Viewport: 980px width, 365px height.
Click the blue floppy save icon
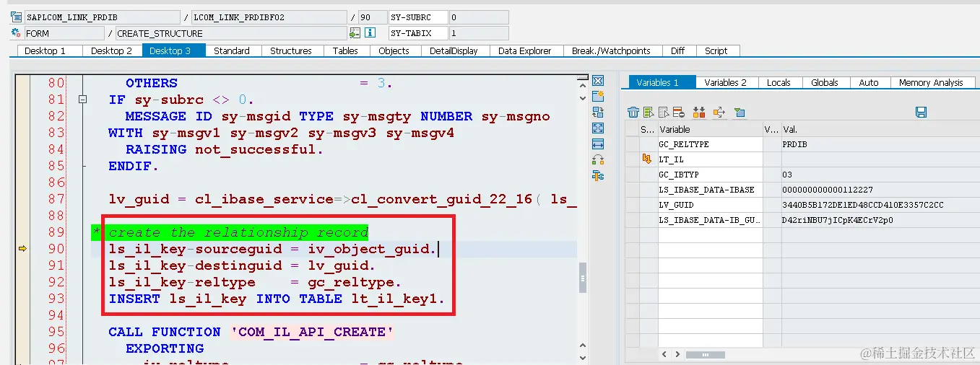(921, 112)
